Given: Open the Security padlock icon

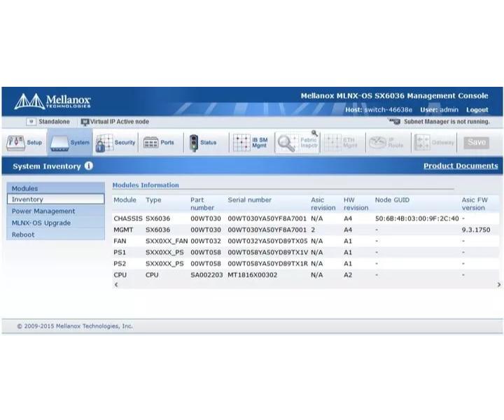Looking at the screenshot, I should coord(104,143).
